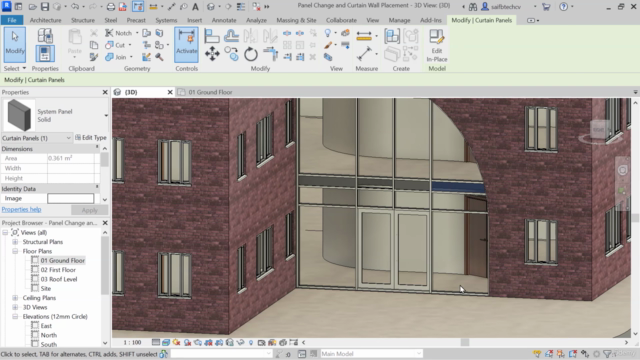Click the Measure Between Two References tool
Viewport: 640px width, 360px height.
pyautogui.click(x=364, y=53)
